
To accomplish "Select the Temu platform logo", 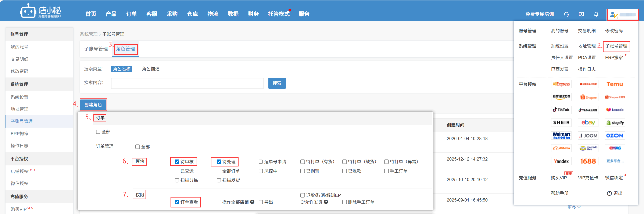I will 615,84.
